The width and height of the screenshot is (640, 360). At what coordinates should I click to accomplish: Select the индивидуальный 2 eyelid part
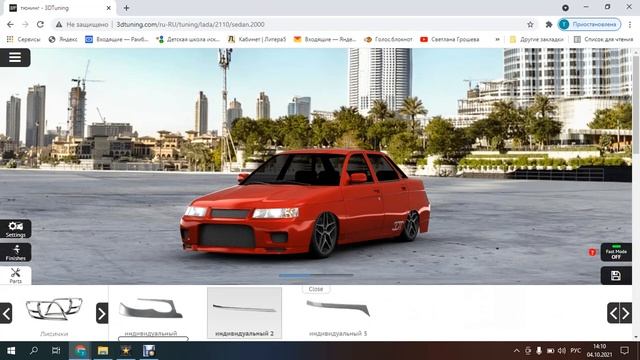click(244, 313)
